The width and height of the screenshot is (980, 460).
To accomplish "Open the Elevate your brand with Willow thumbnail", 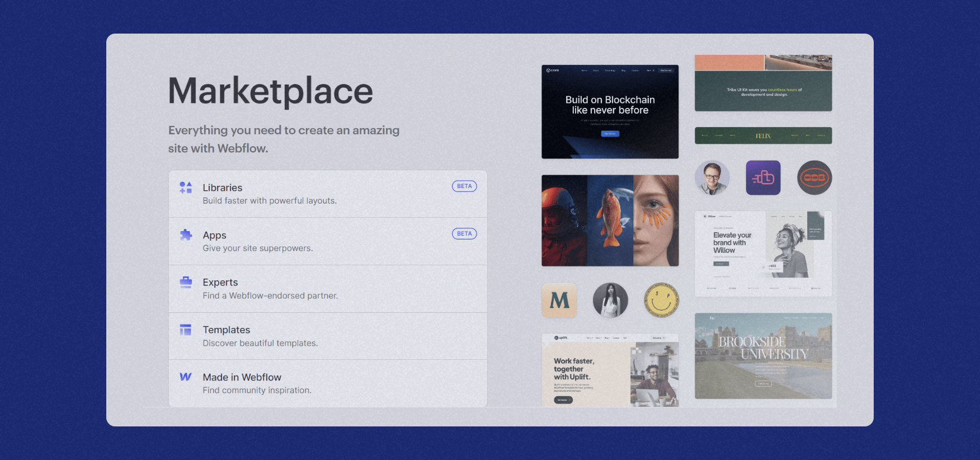I will 764,254.
